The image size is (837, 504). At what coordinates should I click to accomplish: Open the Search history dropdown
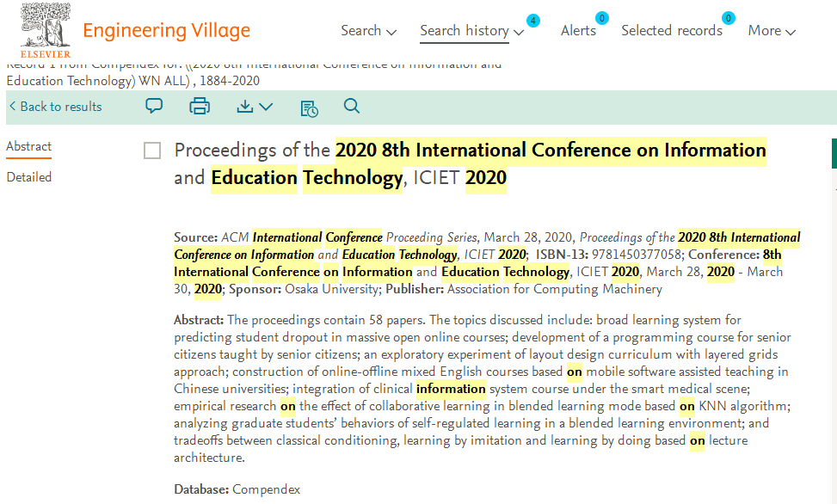(x=471, y=31)
